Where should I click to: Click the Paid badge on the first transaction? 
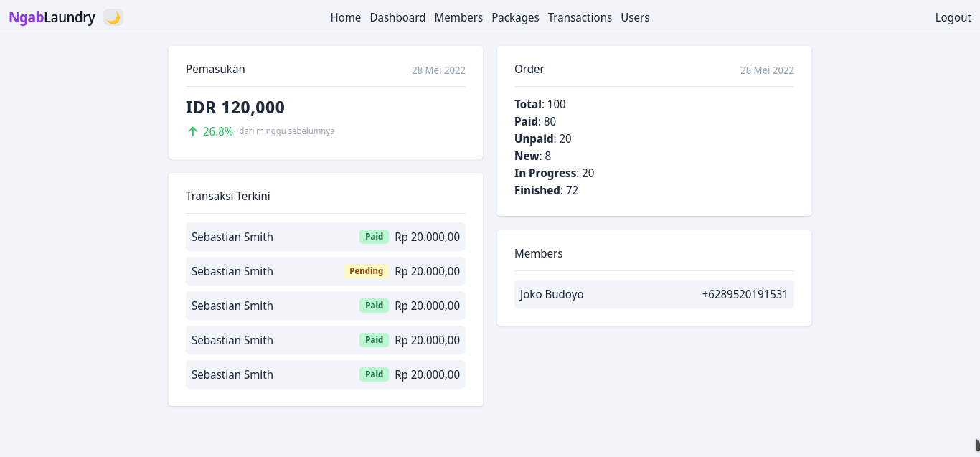pyautogui.click(x=374, y=236)
